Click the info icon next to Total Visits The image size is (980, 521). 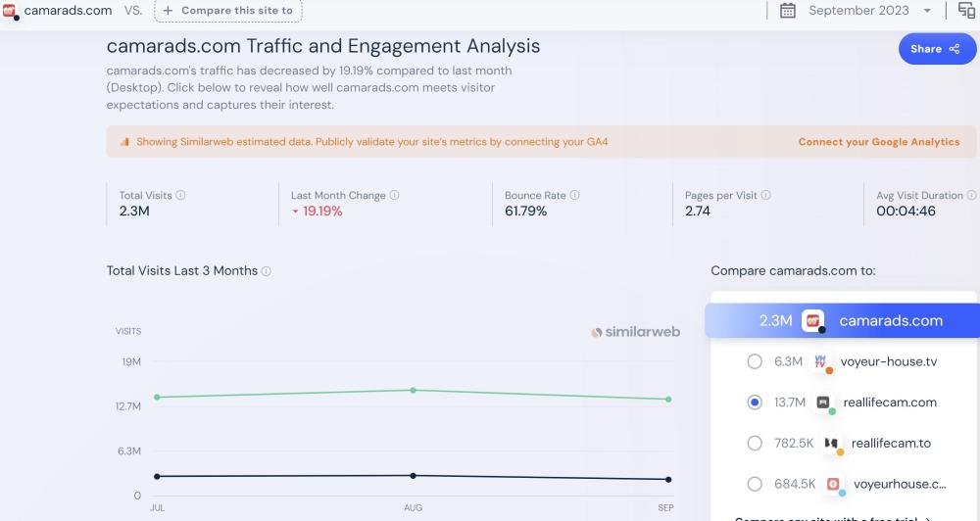(x=180, y=196)
